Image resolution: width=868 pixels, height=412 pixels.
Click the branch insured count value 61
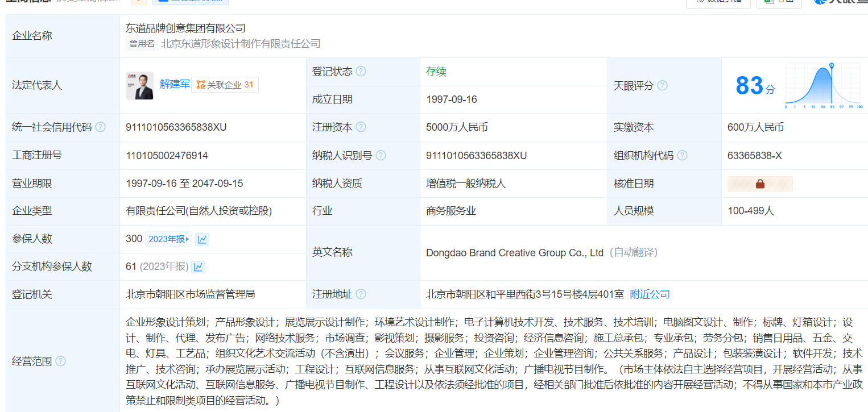tap(131, 267)
